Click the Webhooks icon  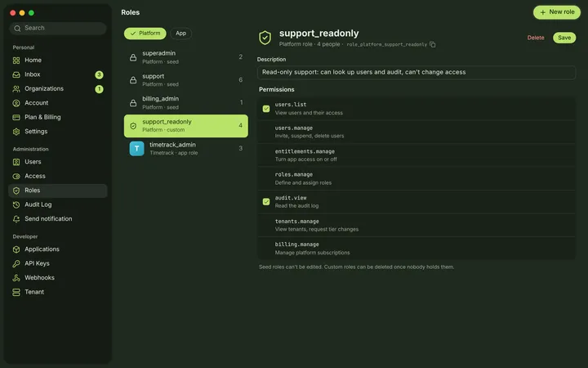click(16, 278)
